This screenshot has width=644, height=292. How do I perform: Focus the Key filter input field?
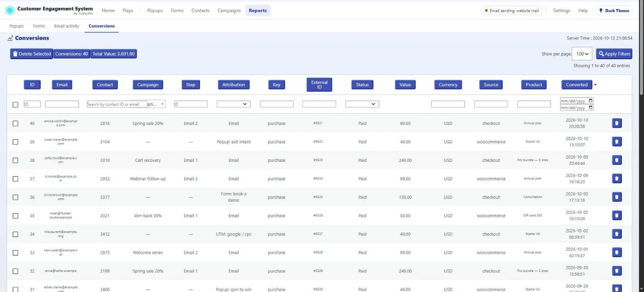[x=276, y=104]
